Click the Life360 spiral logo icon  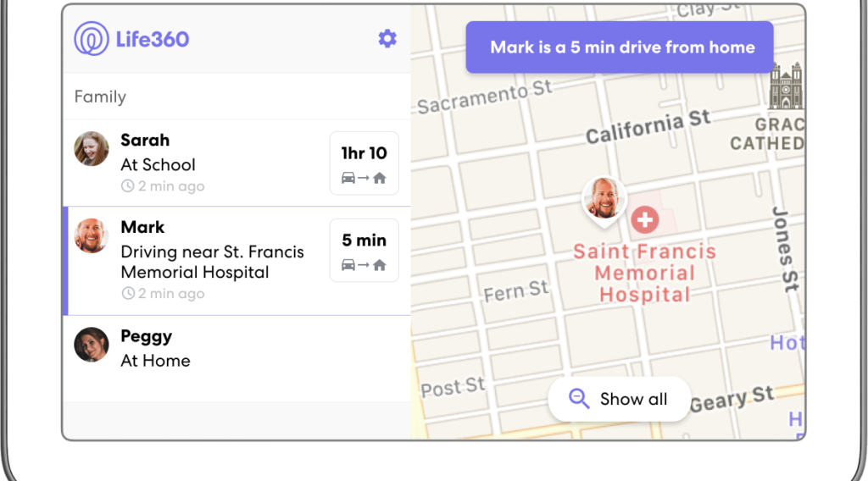(x=92, y=39)
